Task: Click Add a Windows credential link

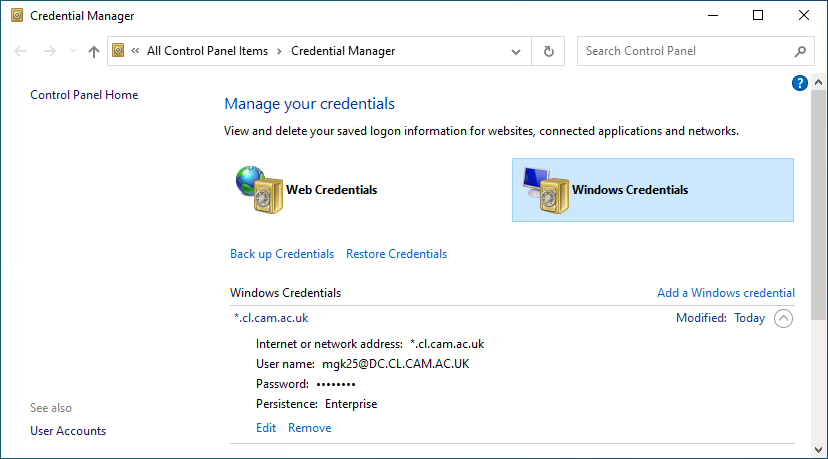Action: [x=725, y=293]
